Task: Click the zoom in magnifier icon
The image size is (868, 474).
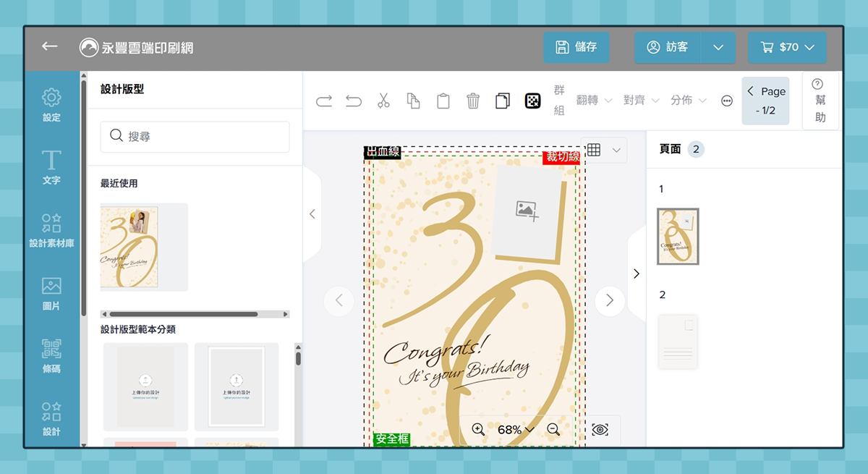Action: coord(478,429)
